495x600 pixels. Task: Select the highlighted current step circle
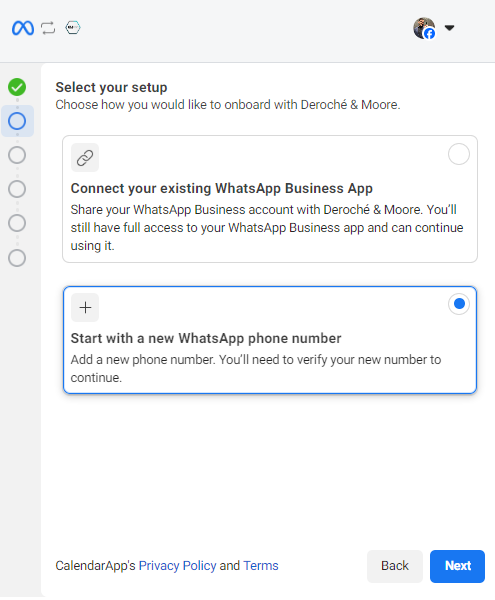pos(17,121)
